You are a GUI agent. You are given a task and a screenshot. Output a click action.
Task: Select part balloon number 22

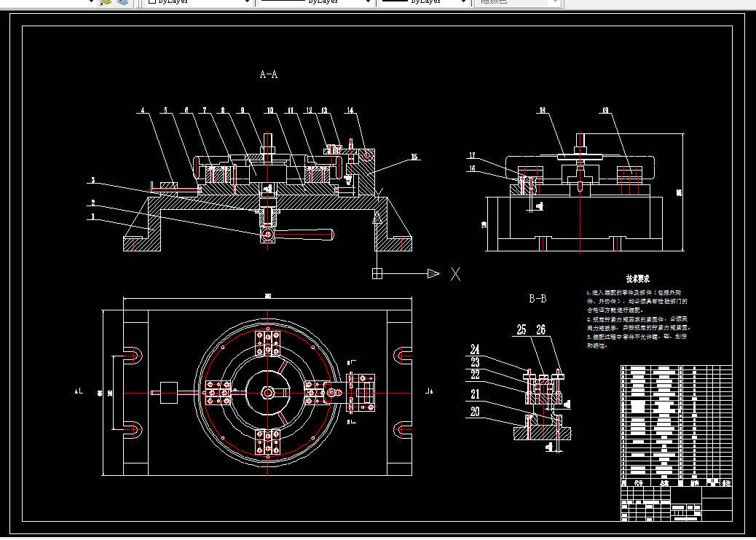[x=475, y=375]
